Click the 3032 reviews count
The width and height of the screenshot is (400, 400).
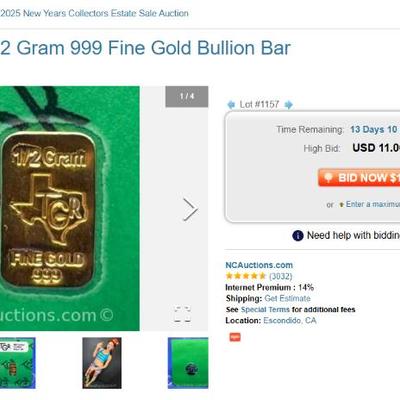(280, 276)
